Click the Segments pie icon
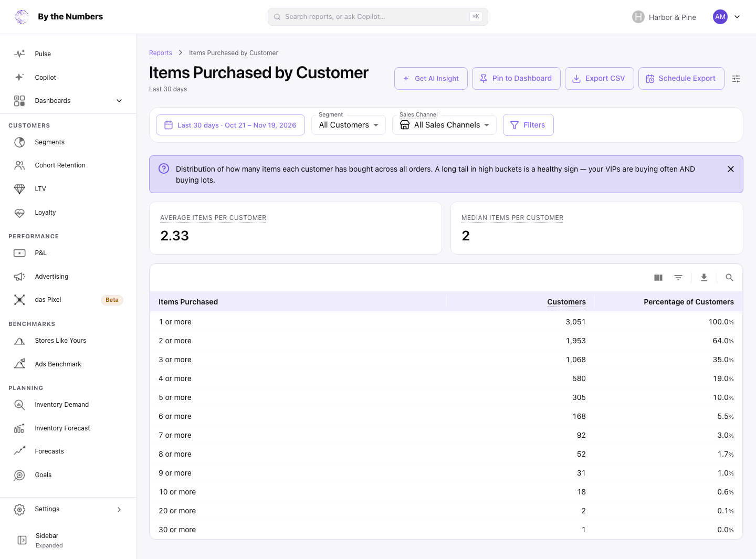756x559 pixels. point(19,142)
